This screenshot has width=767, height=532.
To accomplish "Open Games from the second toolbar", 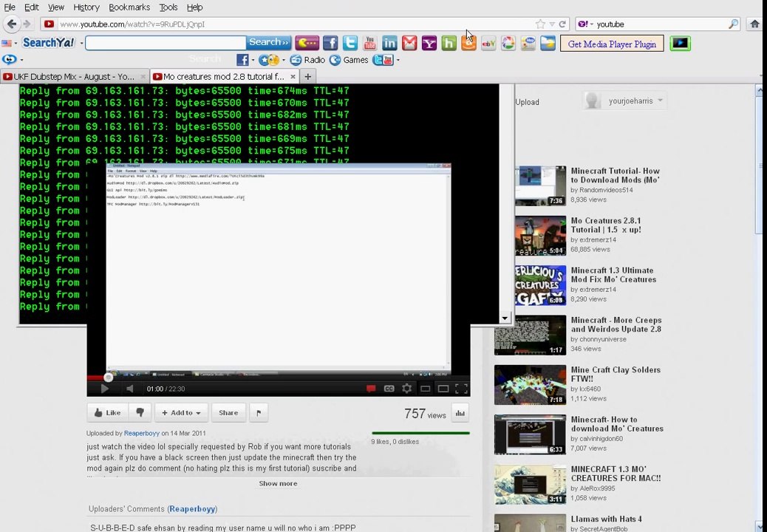I will pyautogui.click(x=349, y=60).
